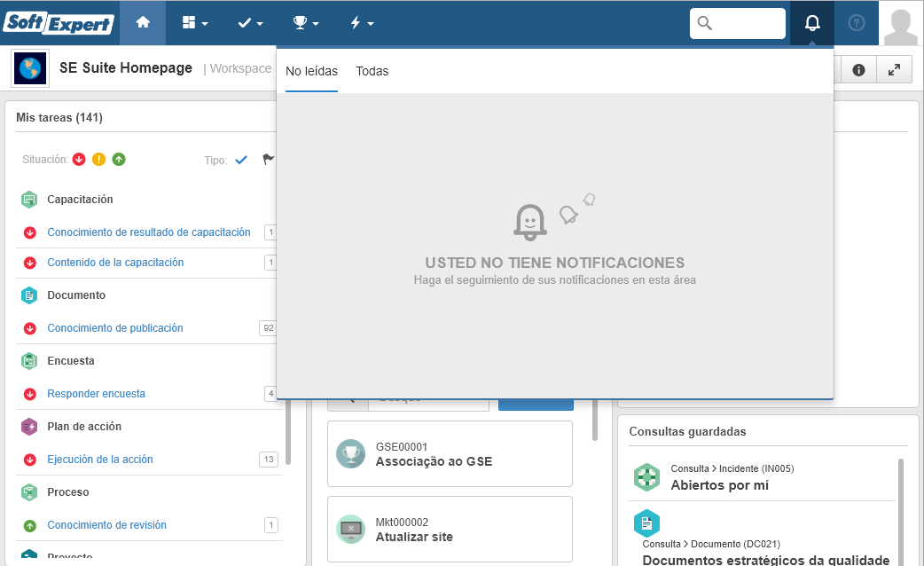Open the checkmark tasks menu
Image resolution: width=924 pixels, height=566 pixels.
250,23
